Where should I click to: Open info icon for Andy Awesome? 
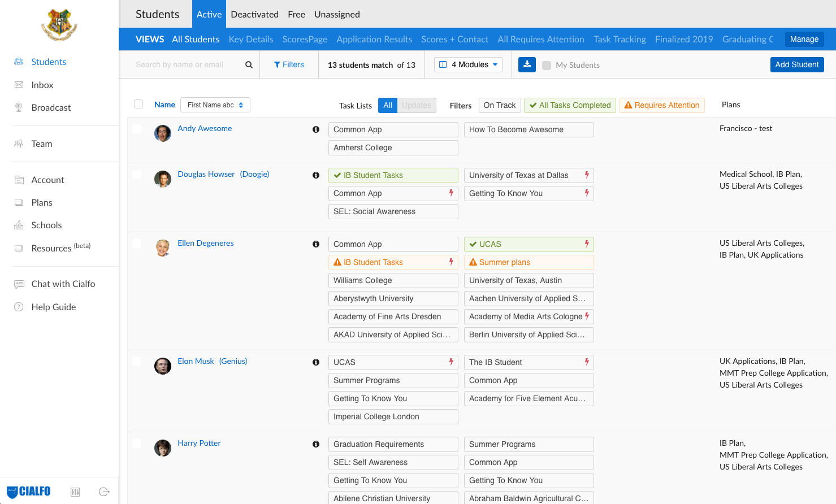(x=316, y=129)
